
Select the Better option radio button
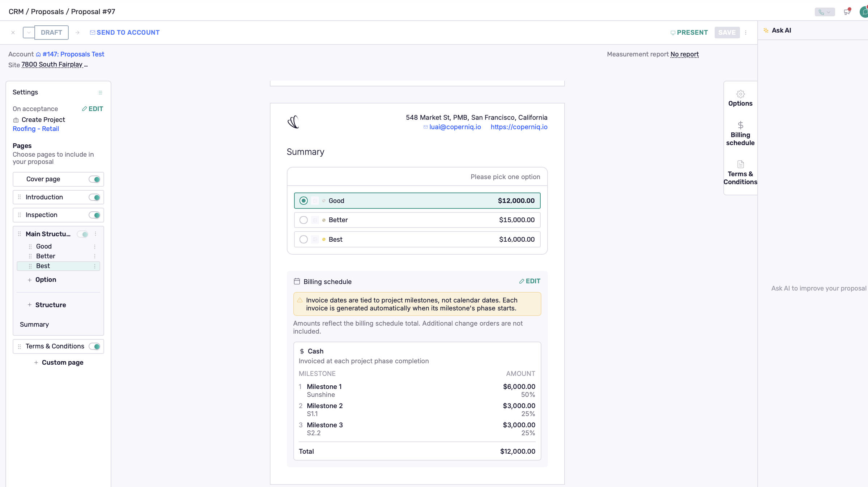[303, 220]
